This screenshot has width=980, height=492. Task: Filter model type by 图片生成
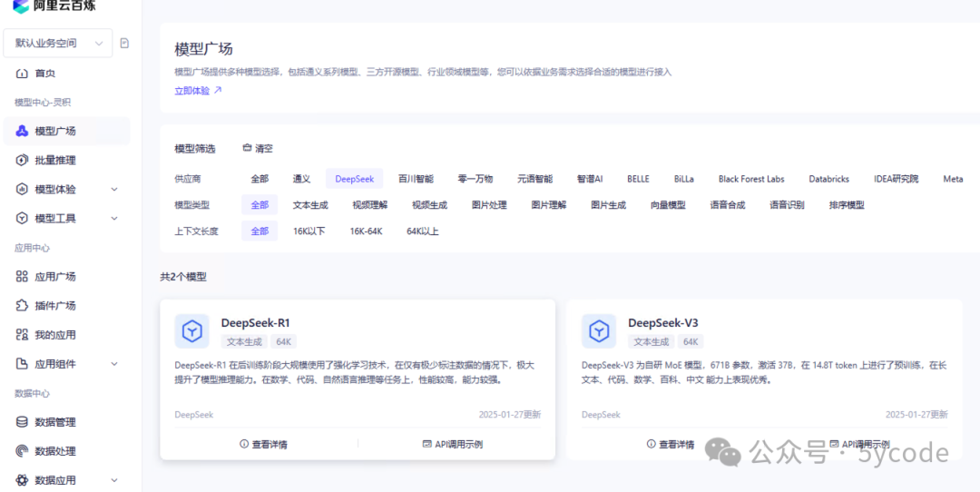(609, 205)
